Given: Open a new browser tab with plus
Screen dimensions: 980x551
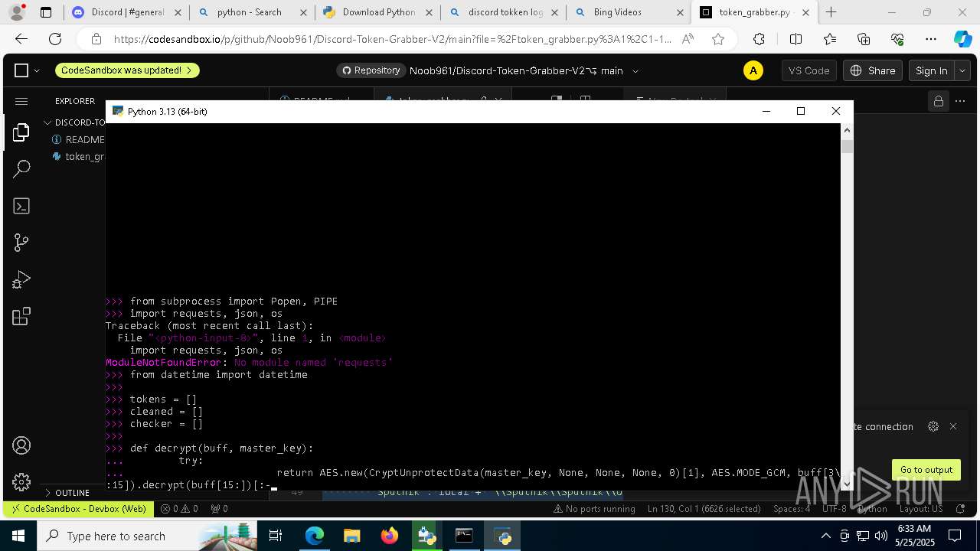Looking at the screenshot, I should pyautogui.click(x=831, y=12).
